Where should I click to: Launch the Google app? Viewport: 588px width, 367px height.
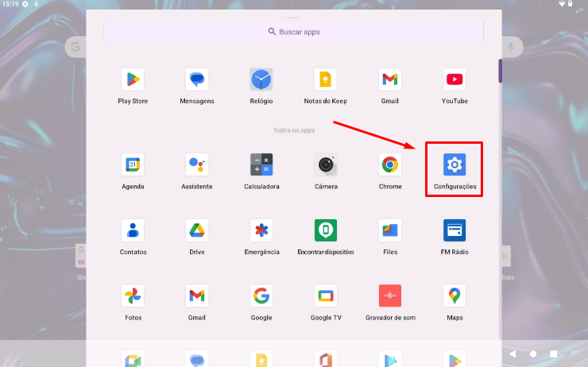pyautogui.click(x=261, y=296)
